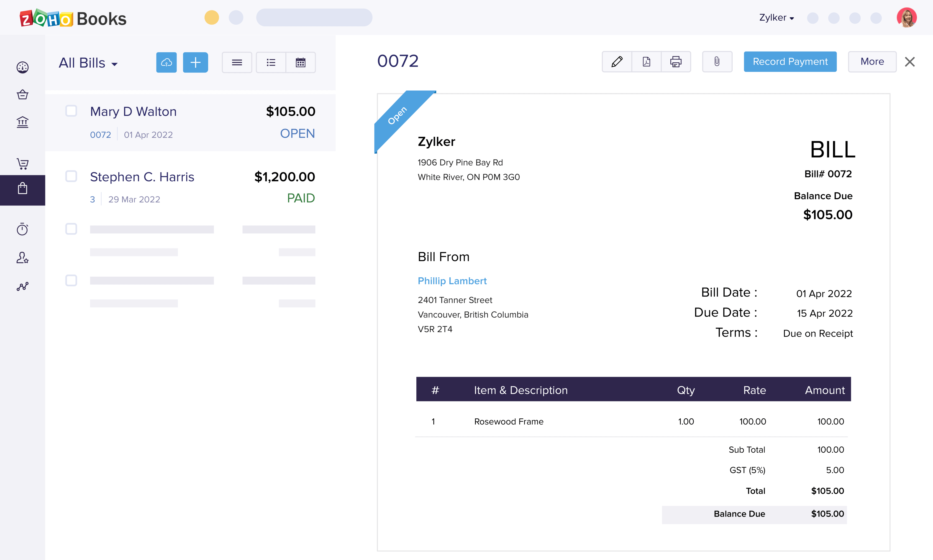Screen dimensions: 933x560
Task: Click the Record Payment button
Action: (790, 61)
